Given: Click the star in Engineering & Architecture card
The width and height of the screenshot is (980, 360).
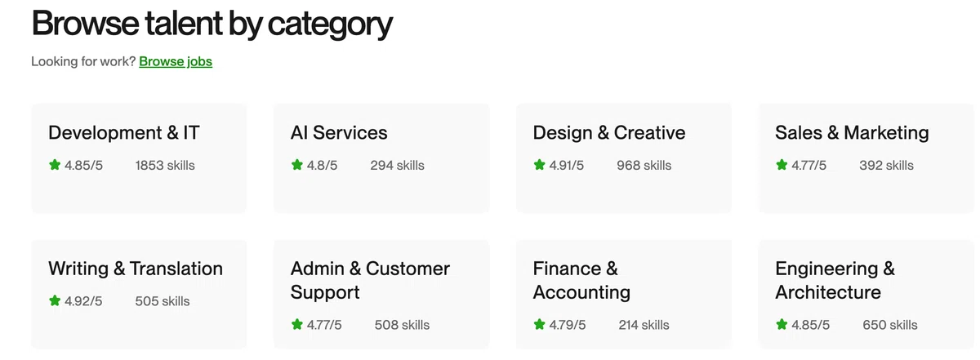Looking at the screenshot, I should point(782,325).
